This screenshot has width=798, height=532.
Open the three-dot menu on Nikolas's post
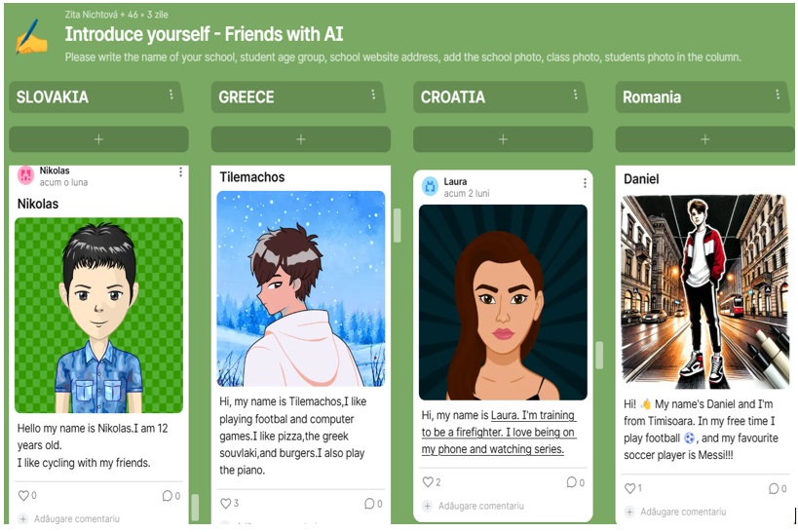coord(180,172)
